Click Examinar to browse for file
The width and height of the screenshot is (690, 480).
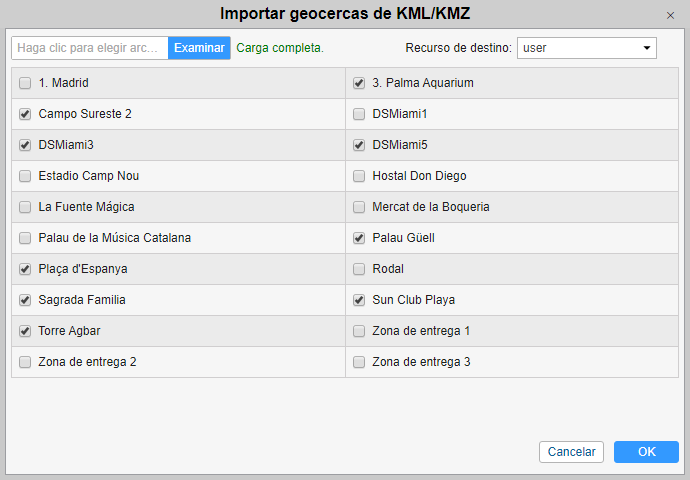(199, 48)
